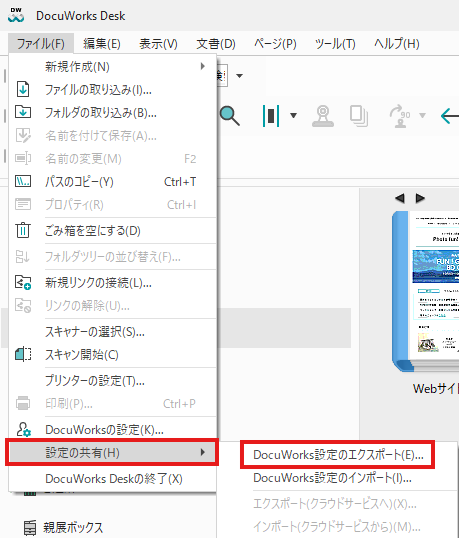The width and height of the screenshot is (459, 538).
Task: Choose DocuWorks Deskの終了(X)
Action: pos(113,478)
